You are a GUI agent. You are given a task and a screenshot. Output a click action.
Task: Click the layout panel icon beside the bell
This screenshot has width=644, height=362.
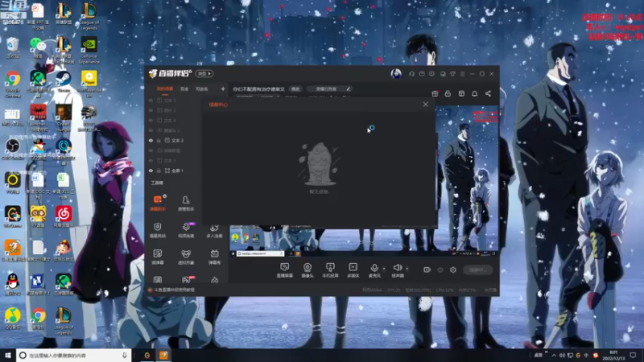coord(461,93)
